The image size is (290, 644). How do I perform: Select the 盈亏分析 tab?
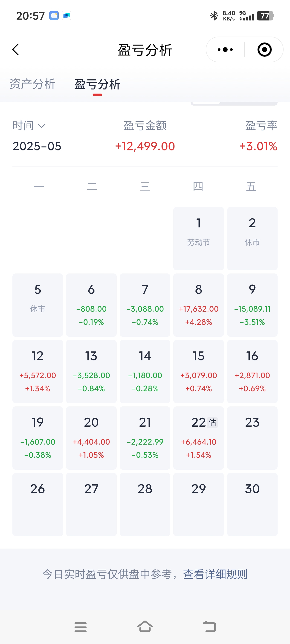pyautogui.click(x=97, y=84)
